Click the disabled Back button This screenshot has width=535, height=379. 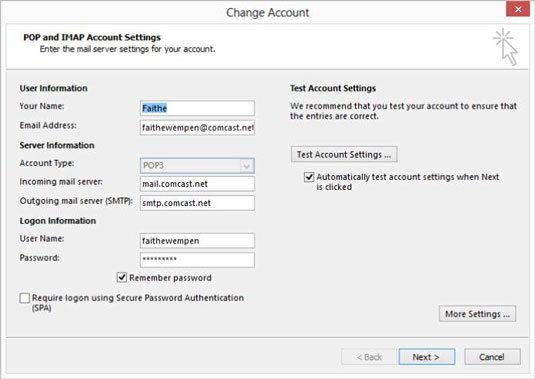coord(368,357)
